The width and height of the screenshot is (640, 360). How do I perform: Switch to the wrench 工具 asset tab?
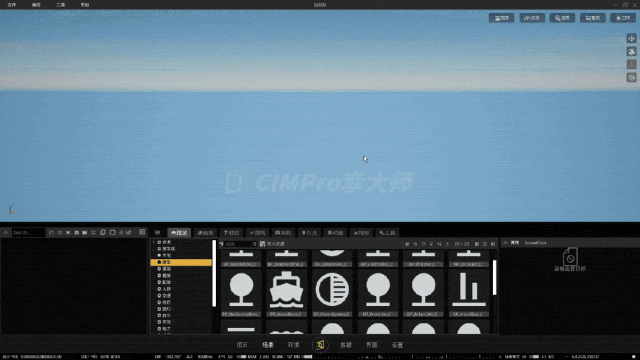click(x=387, y=233)
